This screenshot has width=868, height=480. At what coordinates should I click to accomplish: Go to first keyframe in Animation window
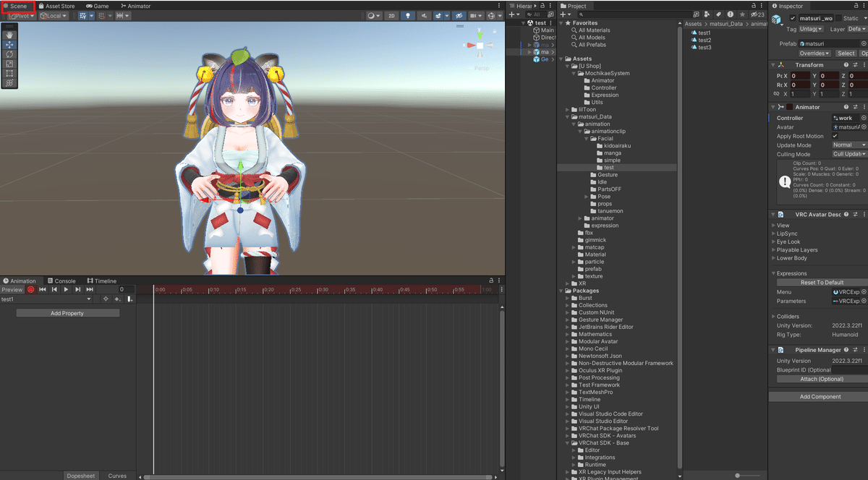click(x=43, y=289)
